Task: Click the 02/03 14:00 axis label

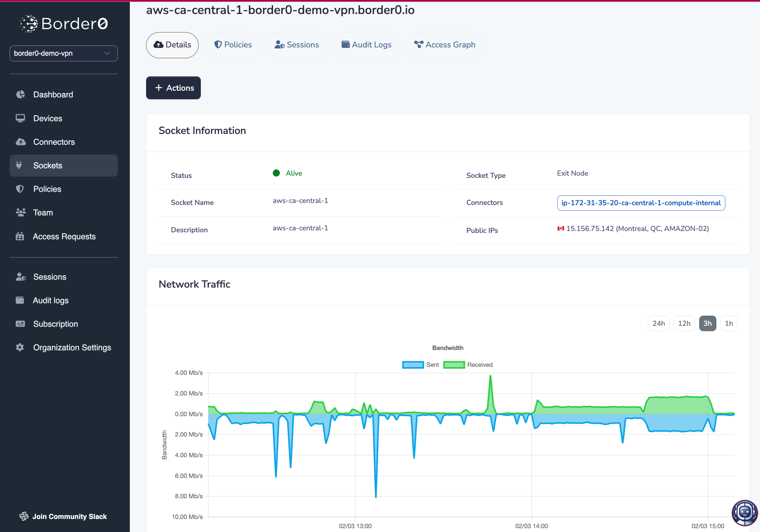Action: tap(531, 526)
